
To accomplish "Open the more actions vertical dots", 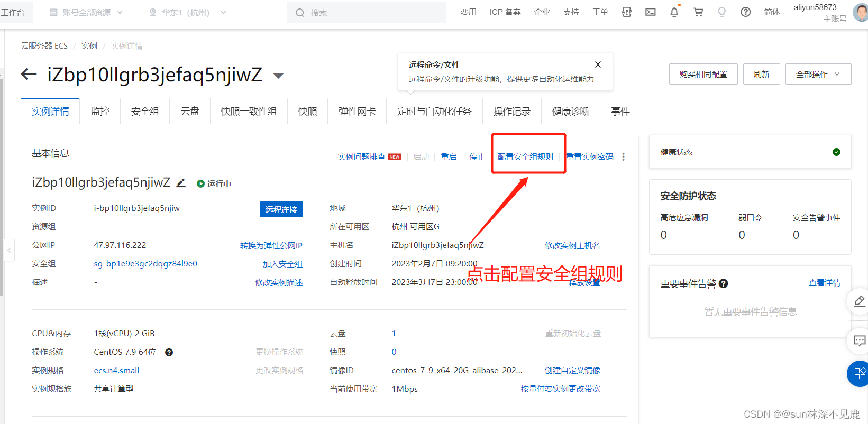I will click(x=624, y=157).
